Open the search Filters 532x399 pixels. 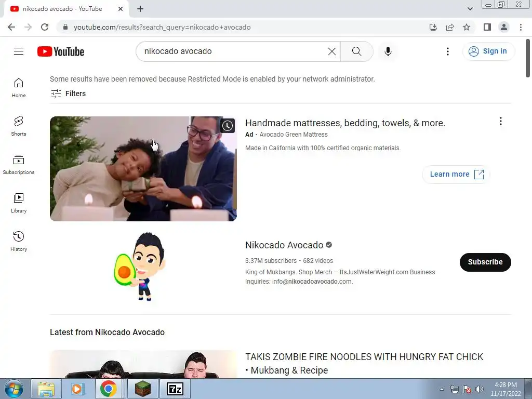[68, 94]
